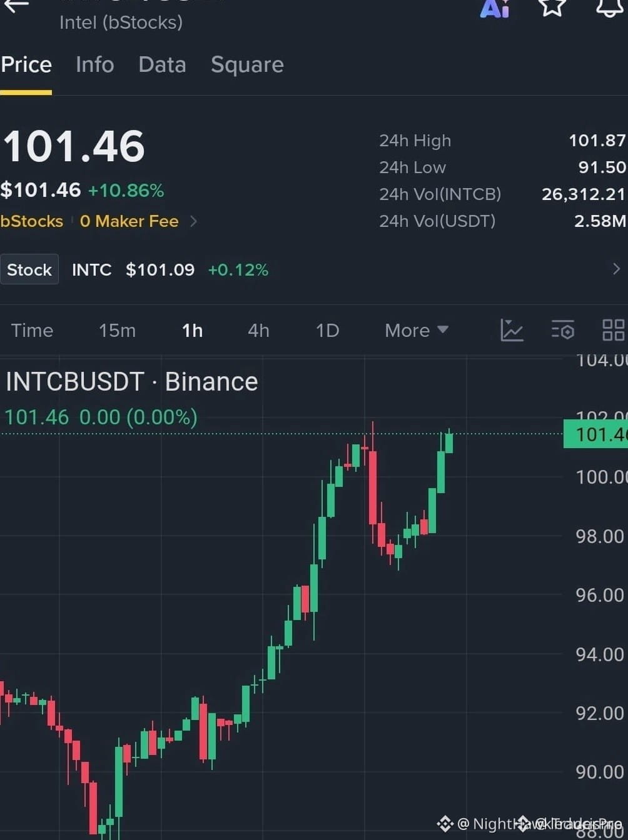
Task: Tap the green current price tag on axis
Action: tap(595, 434)
